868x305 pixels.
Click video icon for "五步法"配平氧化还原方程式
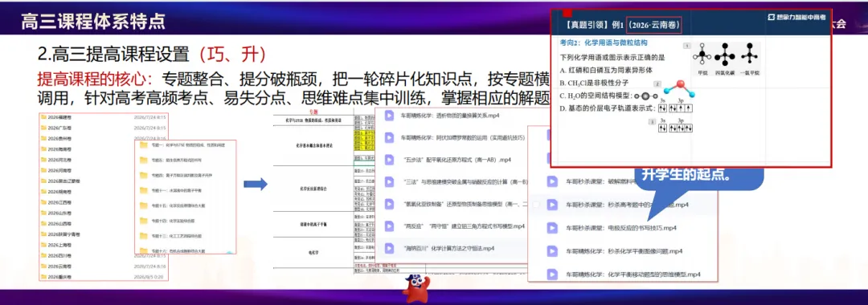[389, 161]
